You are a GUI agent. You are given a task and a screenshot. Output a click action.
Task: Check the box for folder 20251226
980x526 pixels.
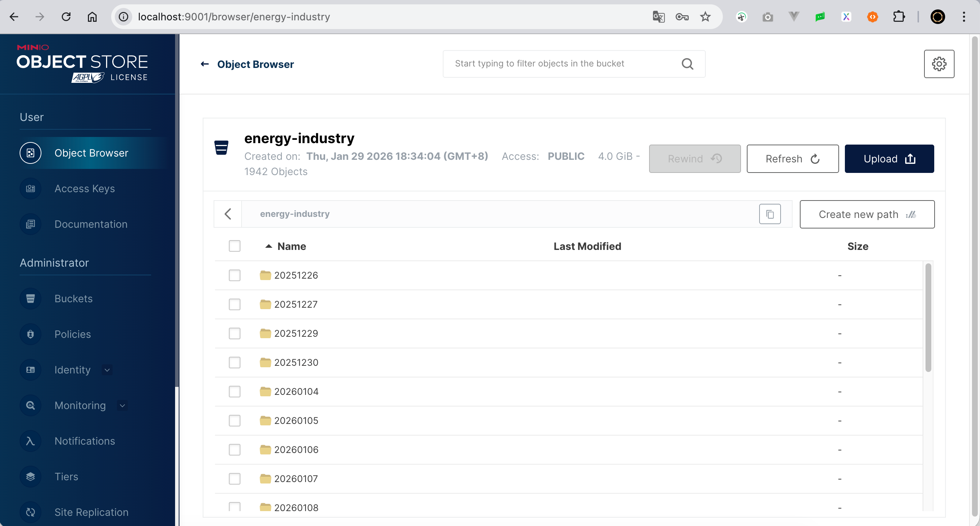[x=234, y=275]
